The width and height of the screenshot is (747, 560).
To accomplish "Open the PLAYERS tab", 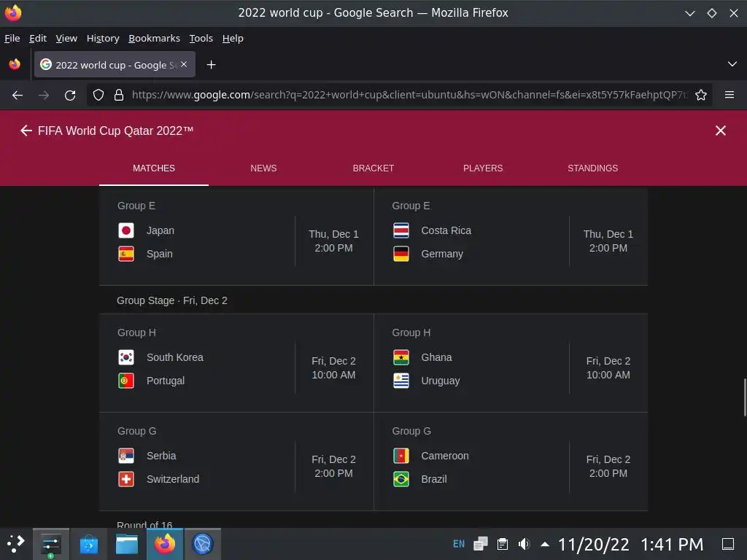I will tap(483, 168).
